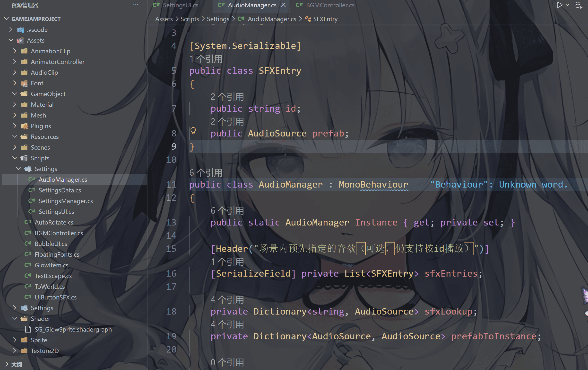Open AudioManager.cs in file tree
588x370 pixels.
click(x=74, y=180)
